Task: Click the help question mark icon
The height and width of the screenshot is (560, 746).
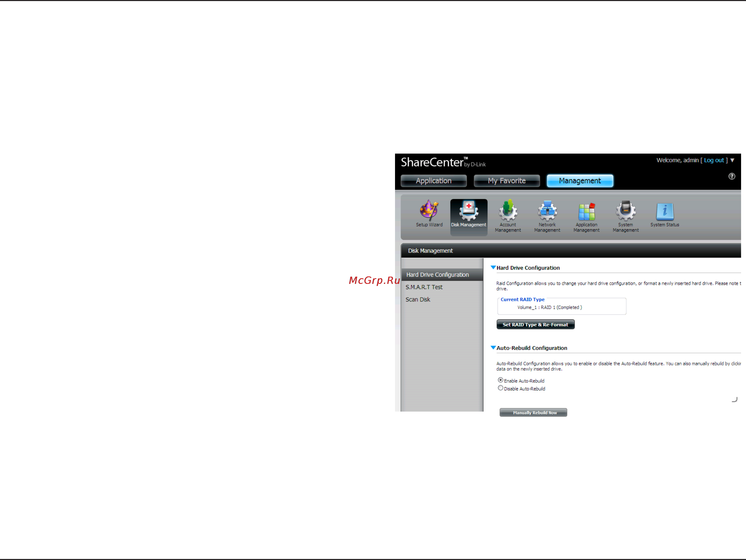Action: tap(732, 176)
